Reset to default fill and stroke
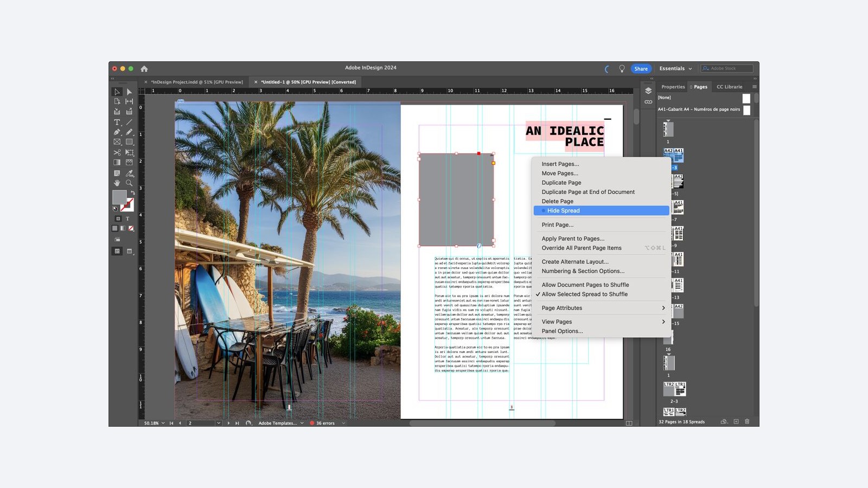This screenshot has width=868, height=488. coord(115,208)
